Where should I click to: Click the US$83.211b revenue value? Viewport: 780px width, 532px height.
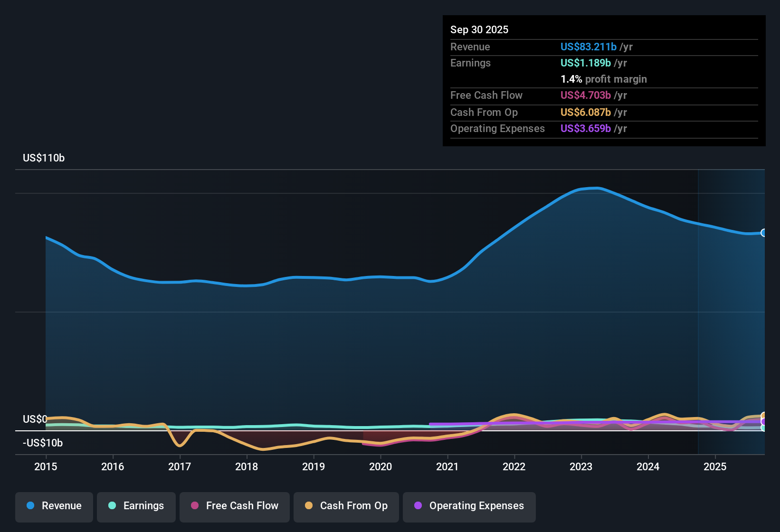click(588, 47)
